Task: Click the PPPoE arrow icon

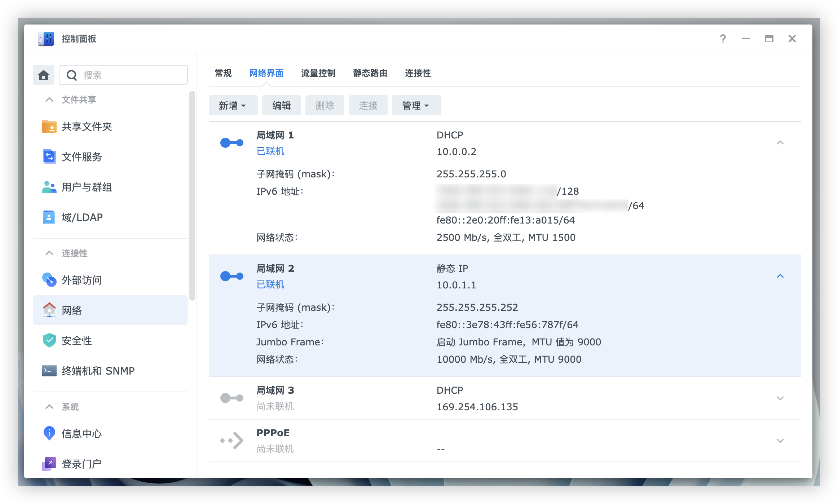Action: [x=232, y=441]
